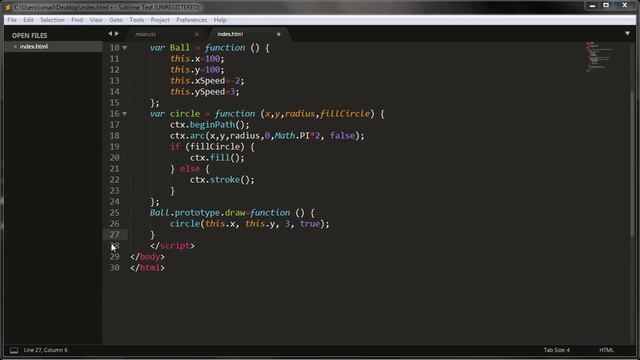640x360 pixels.
Task: Fold the code block at line 16
Action: click(x=124, y=114)
